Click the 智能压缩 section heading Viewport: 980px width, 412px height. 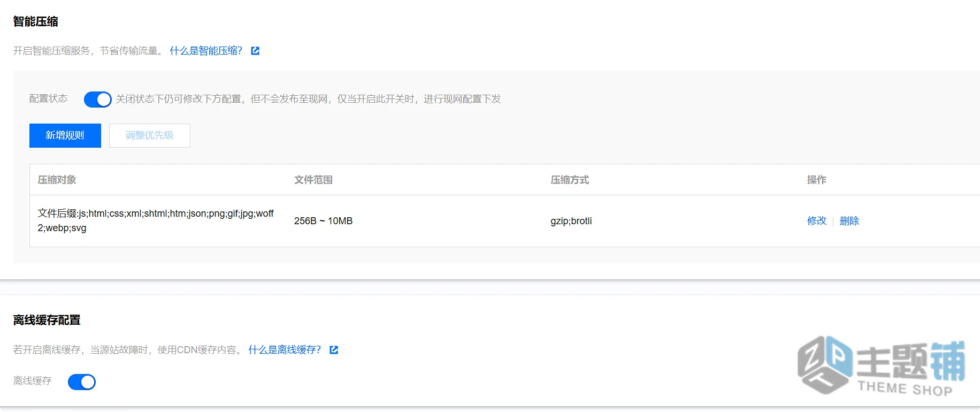(36, 21)
